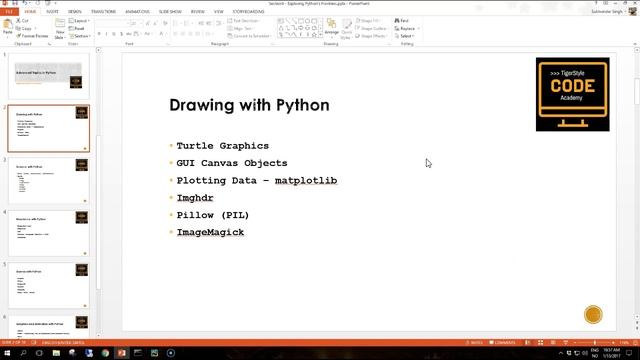The image size is (640, 360).
Task: Select slide 1 thumbnail Advanced Topics
Action: 49,76
